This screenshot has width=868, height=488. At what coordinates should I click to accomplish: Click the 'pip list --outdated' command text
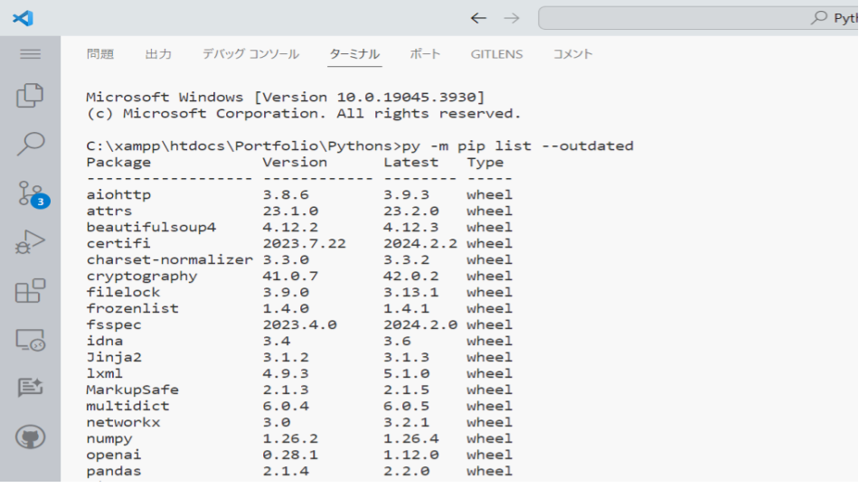(545, 146)
